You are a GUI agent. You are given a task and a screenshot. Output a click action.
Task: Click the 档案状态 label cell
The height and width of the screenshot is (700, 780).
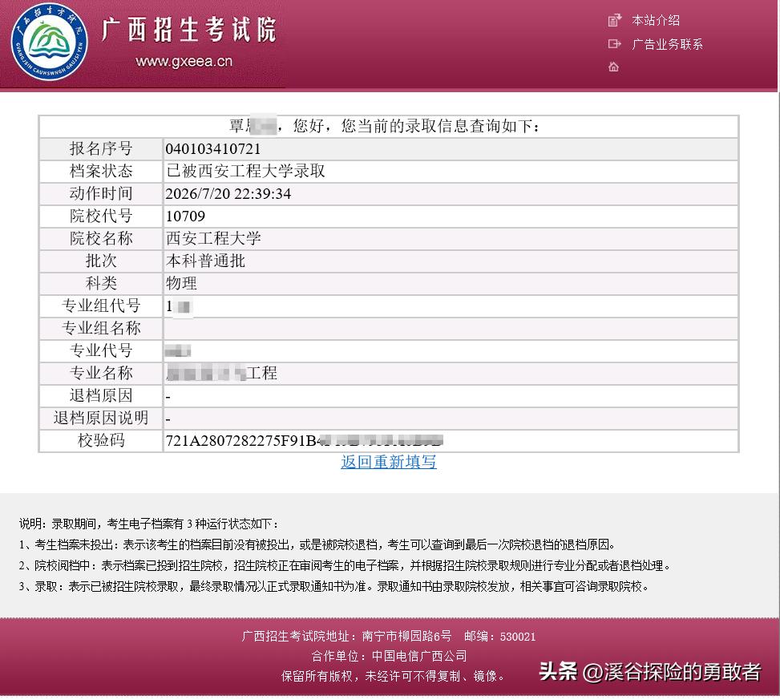tap(101, 171)
